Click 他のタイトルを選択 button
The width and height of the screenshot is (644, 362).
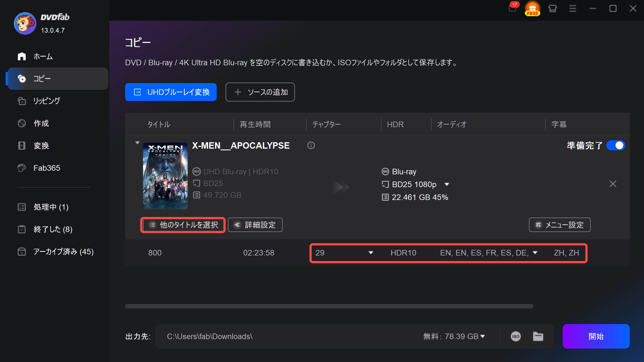tap(183, 225)
